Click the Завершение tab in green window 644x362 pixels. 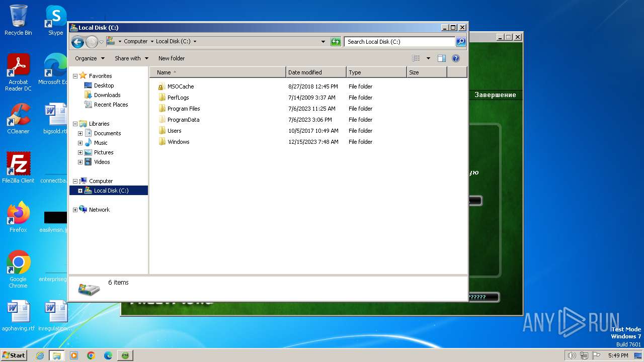[495, 95]
